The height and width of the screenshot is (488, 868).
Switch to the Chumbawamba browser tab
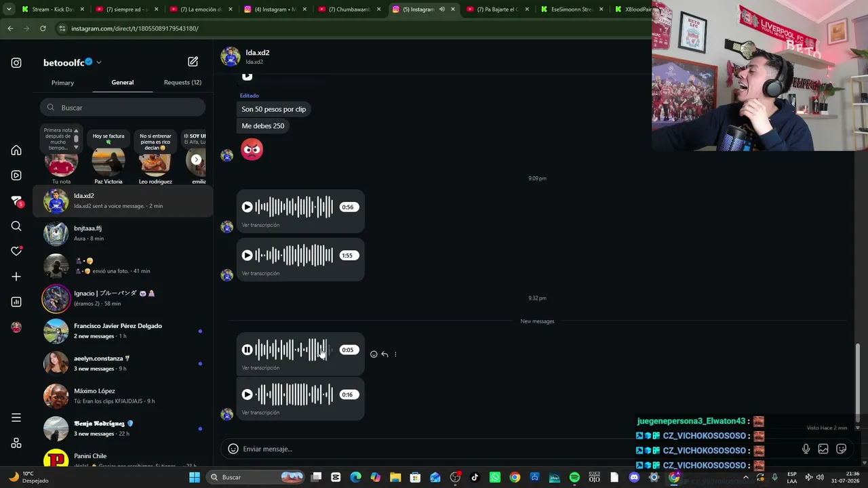[x=349, y=9]
